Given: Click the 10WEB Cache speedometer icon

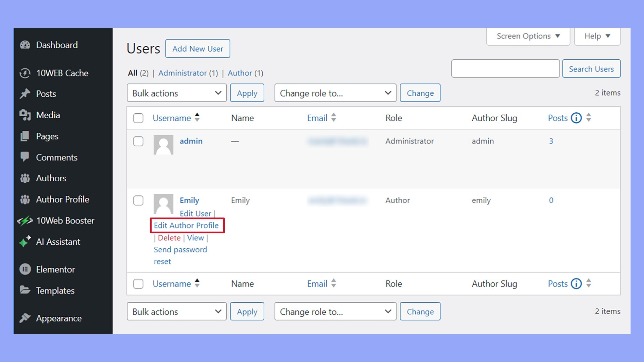Looking at the screenshot, I should click(25, 73).
